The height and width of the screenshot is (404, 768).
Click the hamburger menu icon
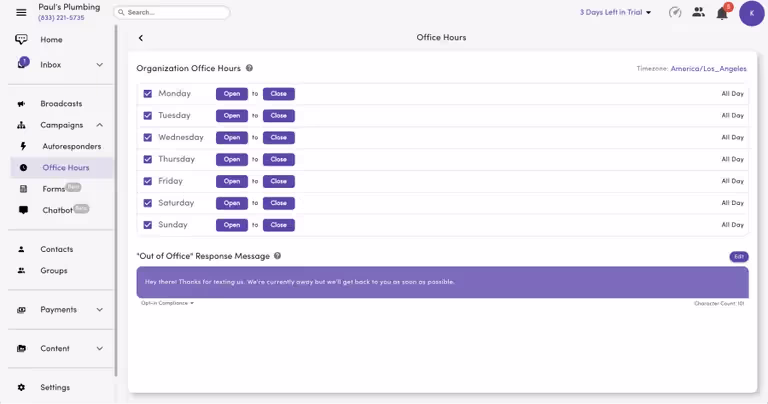pos(21,12)
